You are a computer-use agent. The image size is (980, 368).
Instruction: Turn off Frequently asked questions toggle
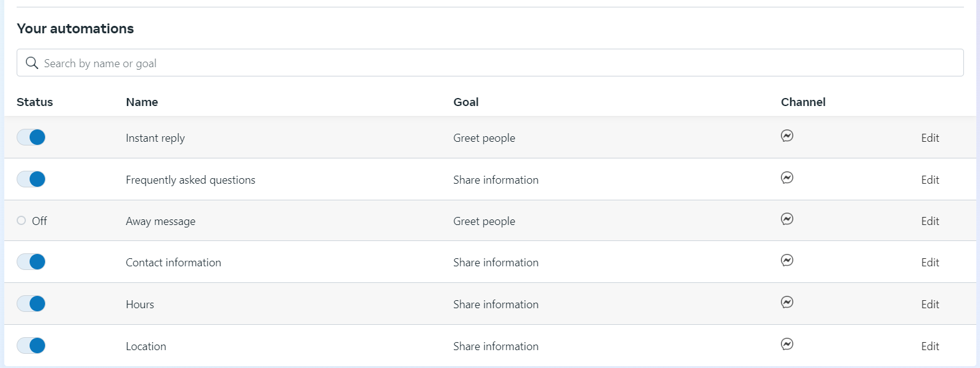31,179
